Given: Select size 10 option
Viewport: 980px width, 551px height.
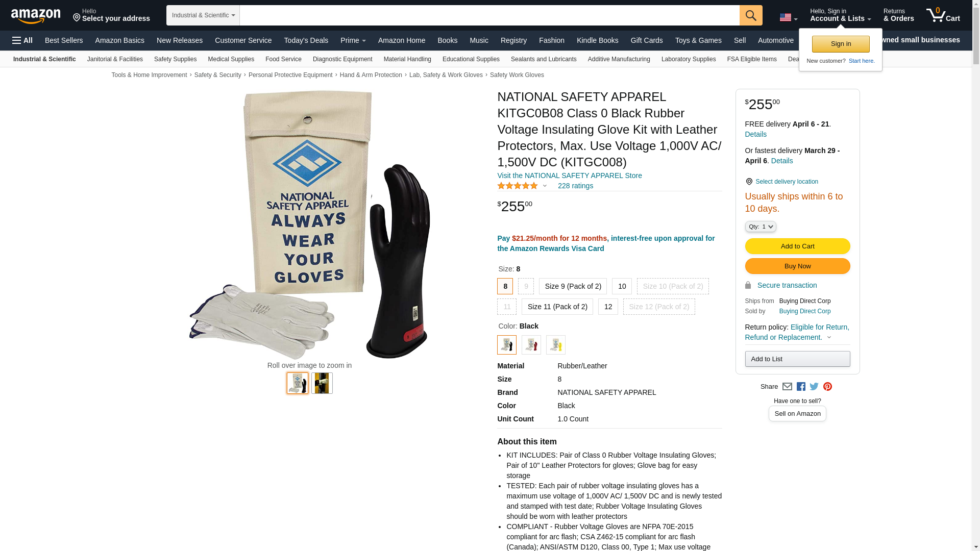Looking at the screenshot, I should (x=622, y=286).
